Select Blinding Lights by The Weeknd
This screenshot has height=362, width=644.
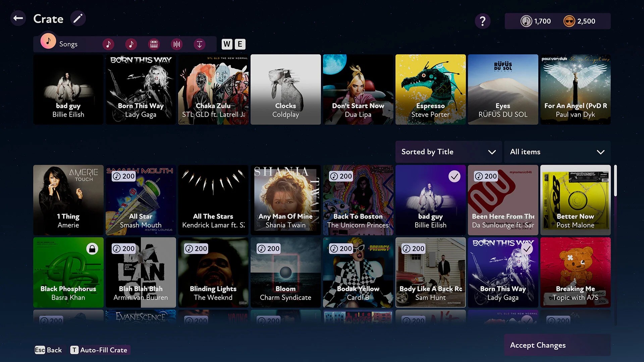(x=213, y=273)
